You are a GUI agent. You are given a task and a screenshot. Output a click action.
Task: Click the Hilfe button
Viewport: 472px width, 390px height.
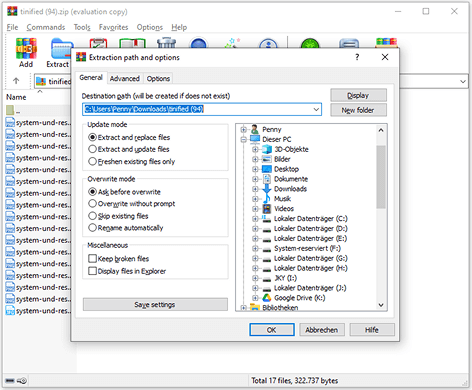pyautogui.click(x=372, y=330)
